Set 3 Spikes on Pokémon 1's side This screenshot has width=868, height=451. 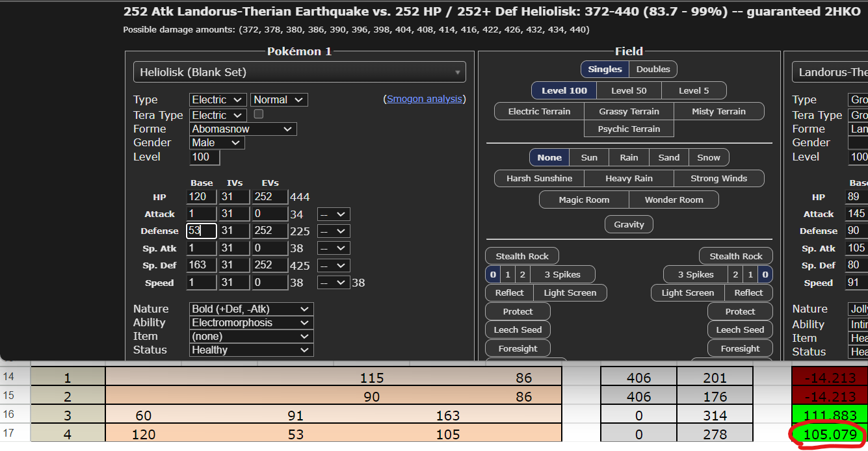(x=562, y=274)
